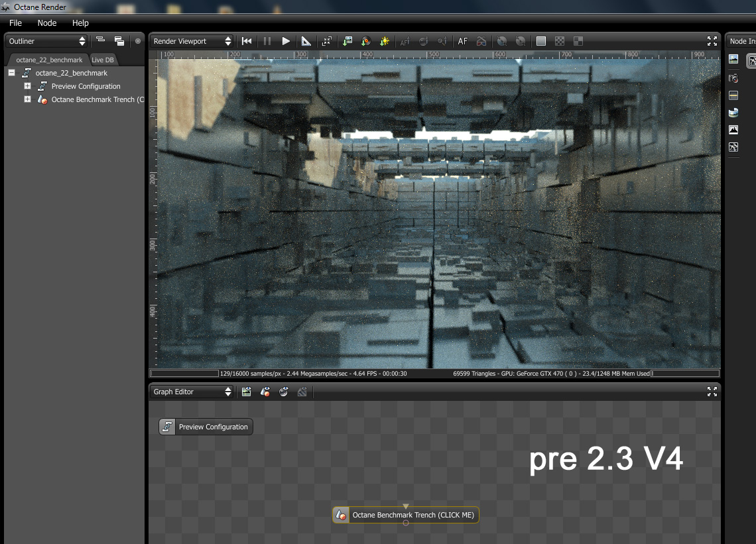The image size is (756, 544).
Task: Select the Octane Benchmark Trench (CLICK ME) node
Action: (x=406, y=515)
